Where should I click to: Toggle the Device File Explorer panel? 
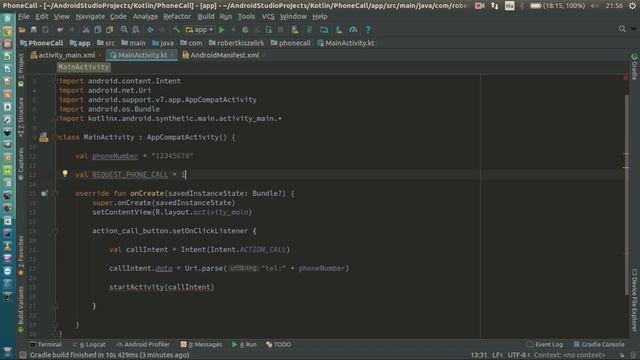(x=634, y=300)
